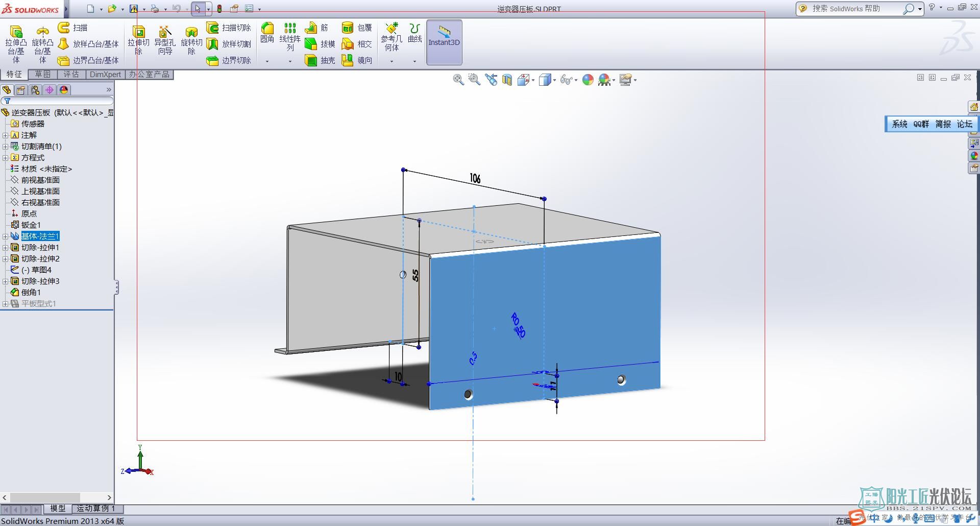Select the Extruded Cut (拉伸切除) tool
Viewport: 980px width, 526px height.
(138, 40)
